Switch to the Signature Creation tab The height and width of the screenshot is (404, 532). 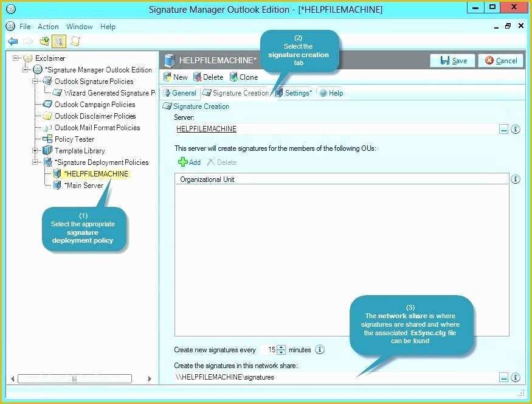coord(236,92)
